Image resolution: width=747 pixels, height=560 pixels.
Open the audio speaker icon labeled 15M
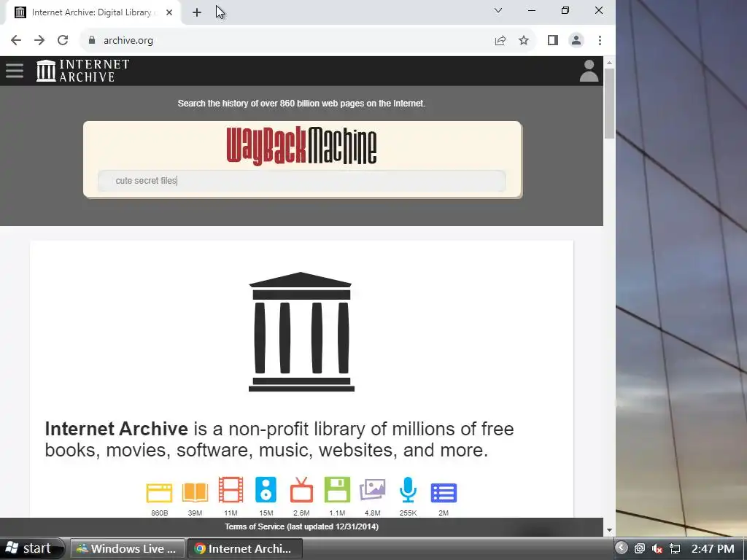point(266,489)
